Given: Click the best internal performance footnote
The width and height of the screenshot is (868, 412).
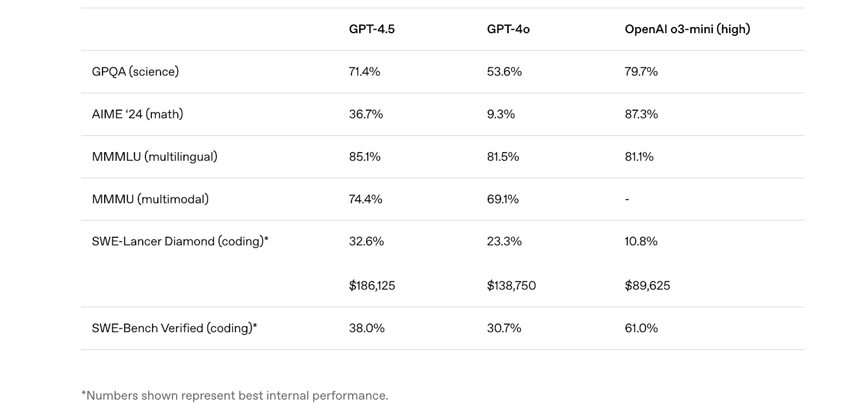Looking at the screenshot, I should (234, 395).
